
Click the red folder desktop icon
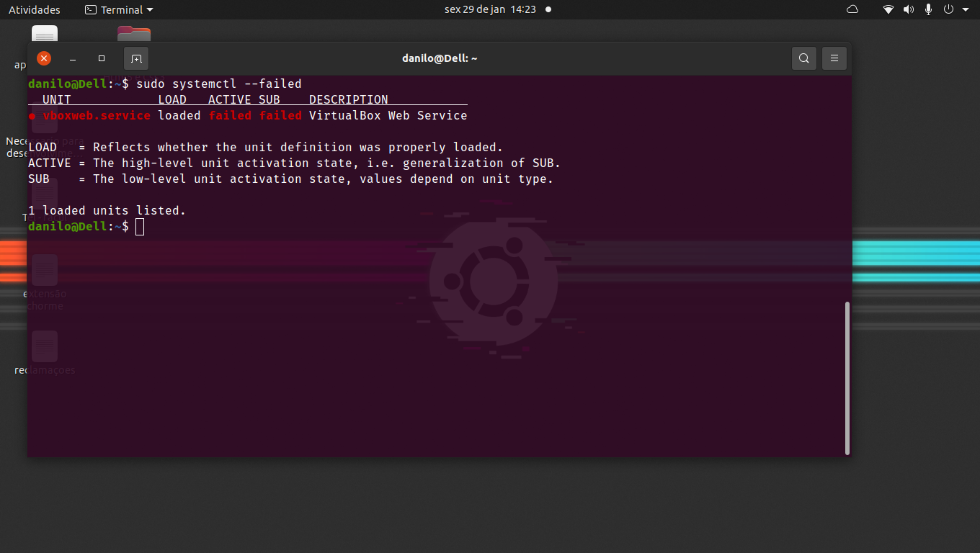pyautogui.click(x=134, y=34)
